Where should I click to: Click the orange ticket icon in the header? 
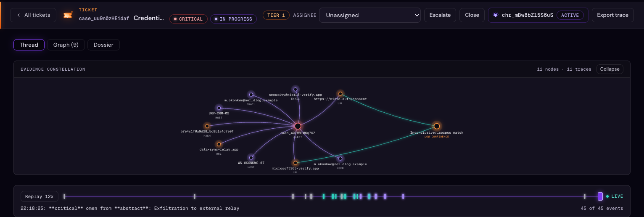point(68,15)
